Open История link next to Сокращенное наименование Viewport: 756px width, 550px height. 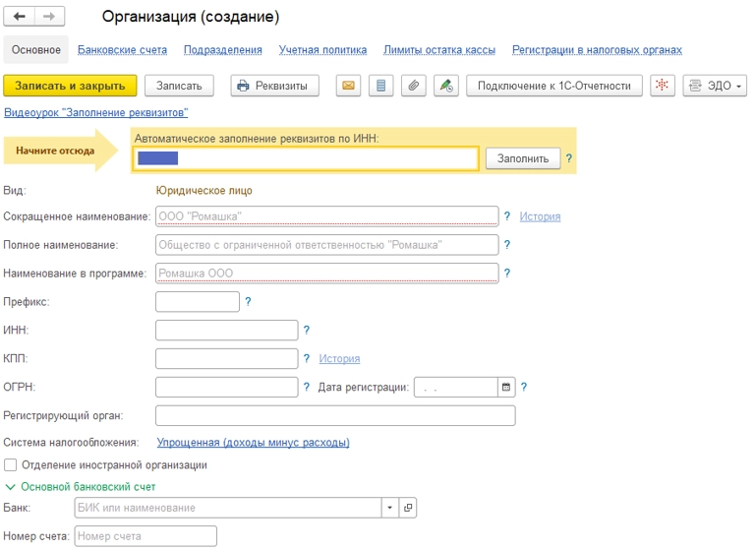click(x=540, y=216)
